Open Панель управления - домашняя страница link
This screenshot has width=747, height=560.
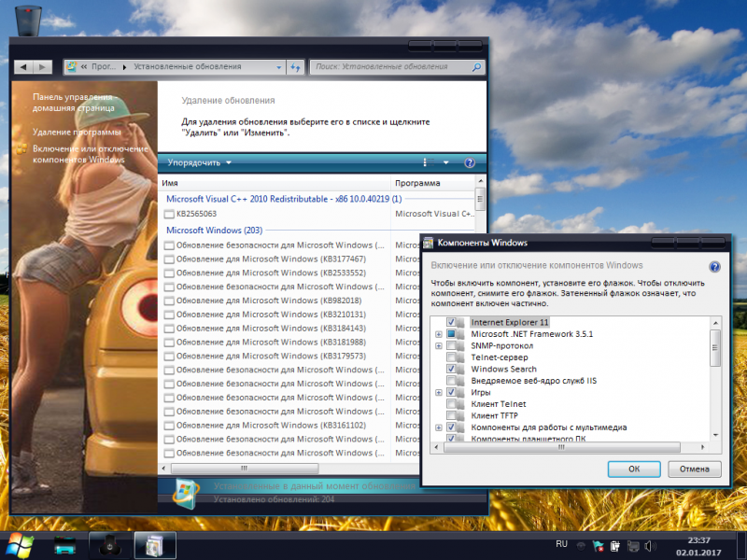click(75, 103)
